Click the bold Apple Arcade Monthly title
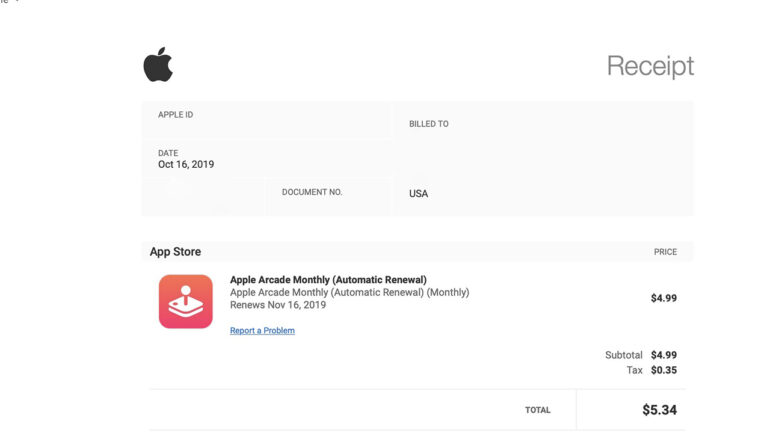 [x=328, y=280]
